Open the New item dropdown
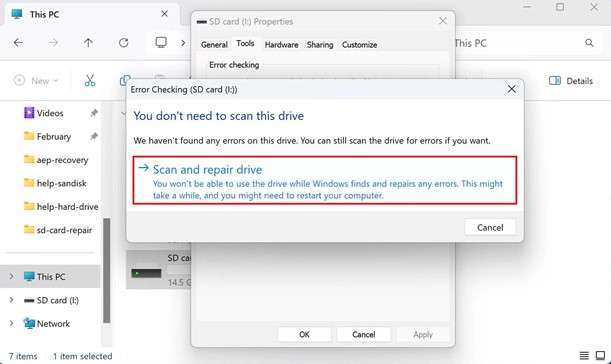The image size is (611, 364). click(36, 81)
